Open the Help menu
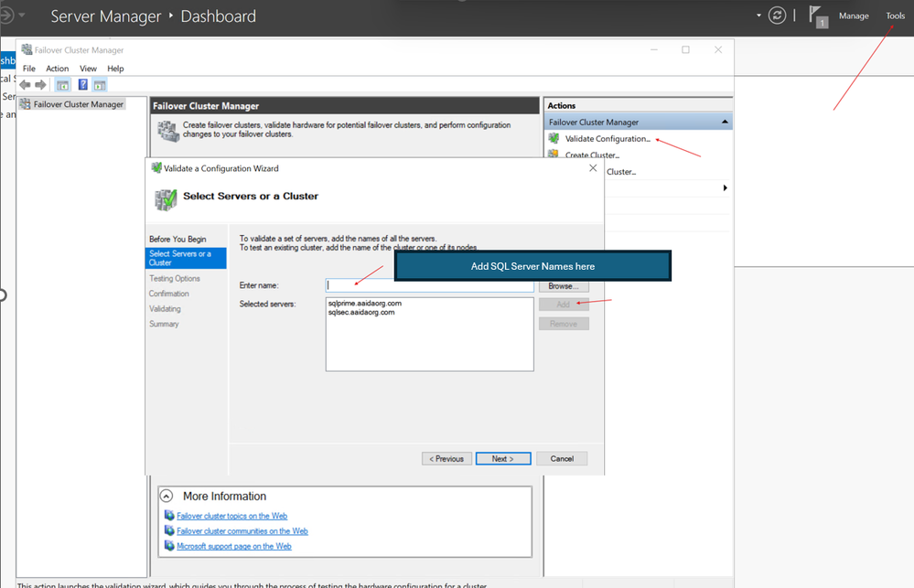The width and height of the screenshot is (914, 588). pos(115,69)
